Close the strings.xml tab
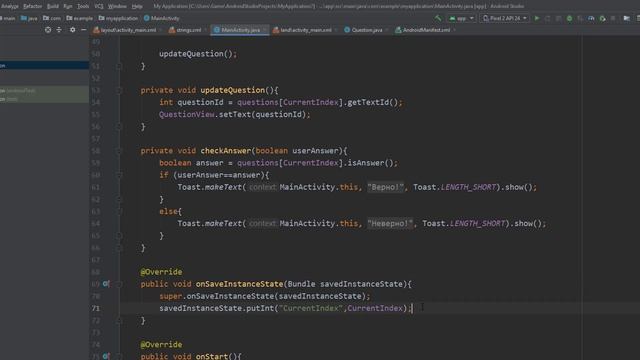The width and height of the screenshot is (640, 360). [x=205, y=30]
